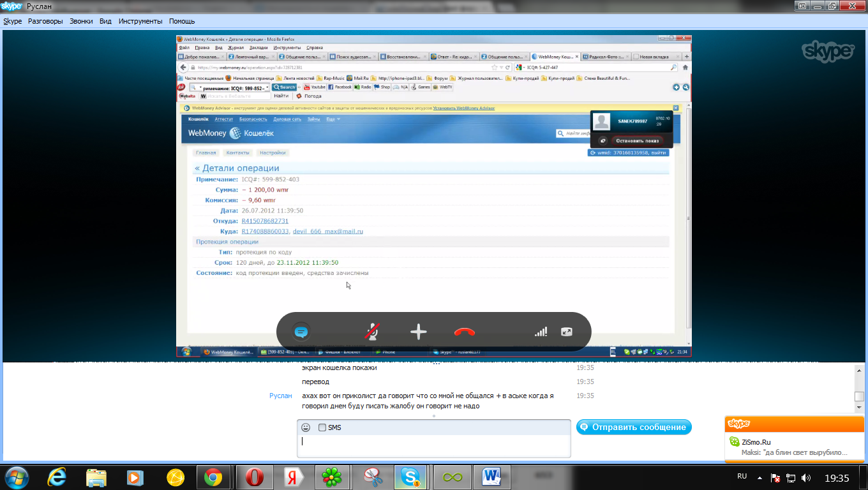Launch Internet Explorer from taskbar
Image resolution: width=868 pixels, height=490 pixels.
pyautogui.click(x=57, y=477)
